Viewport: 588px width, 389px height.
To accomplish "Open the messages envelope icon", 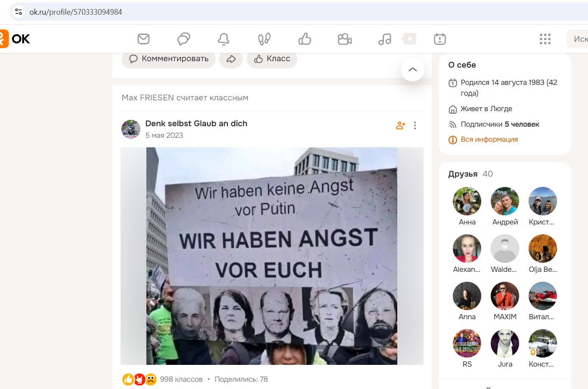I will (143, 39).
